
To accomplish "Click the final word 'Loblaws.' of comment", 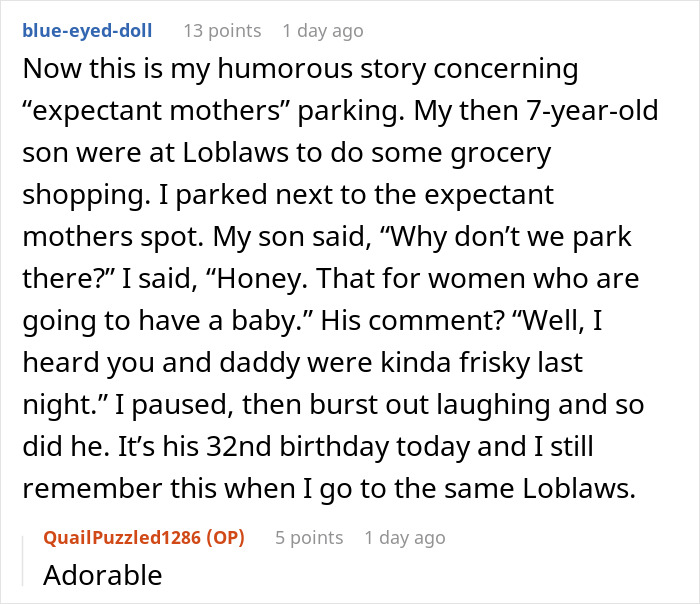I will 579,488.
